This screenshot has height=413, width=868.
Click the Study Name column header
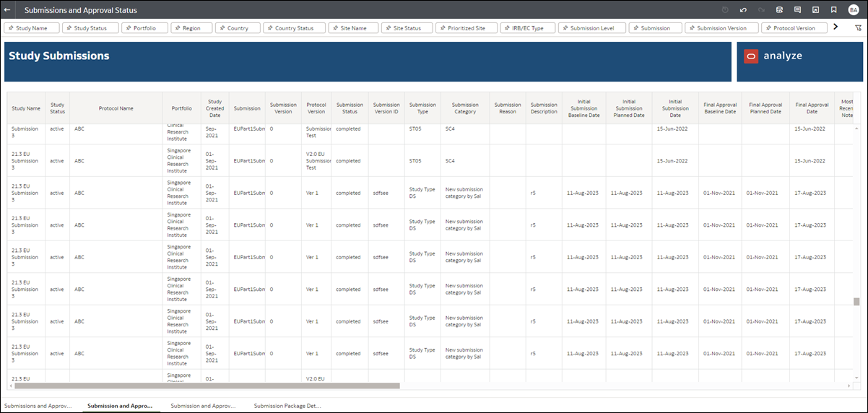click(x=26, y=108)
